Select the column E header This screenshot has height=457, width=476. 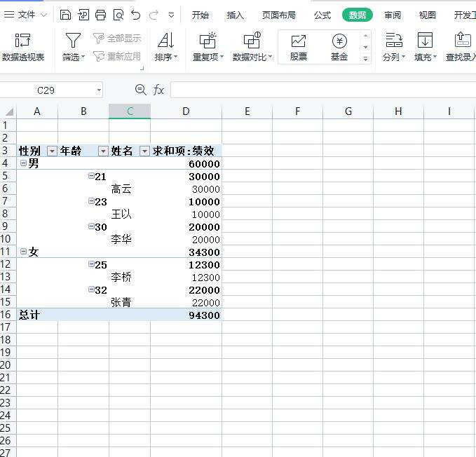click(x=247, y=111)
